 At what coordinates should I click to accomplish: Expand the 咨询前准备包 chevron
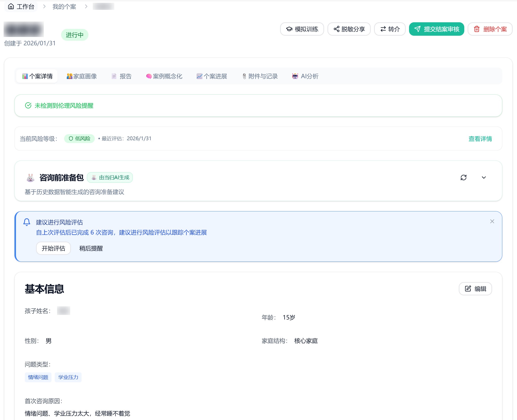pyautogui.click(x=484, y=177)
